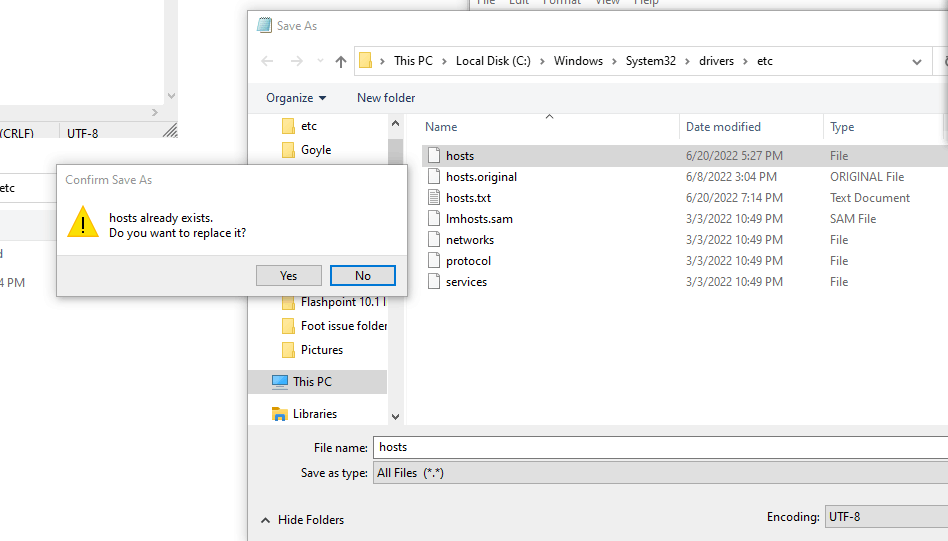Go up one folder level with Up arrow

tap(341, 61)
